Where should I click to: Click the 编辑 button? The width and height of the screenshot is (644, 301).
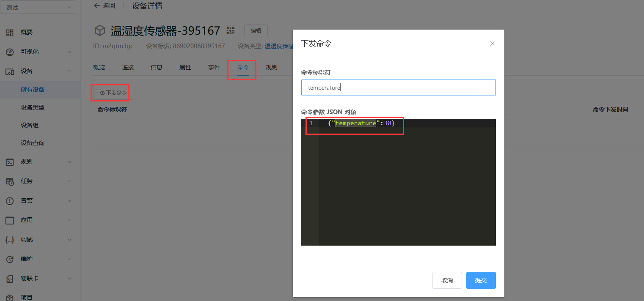[x=256, y=30]
